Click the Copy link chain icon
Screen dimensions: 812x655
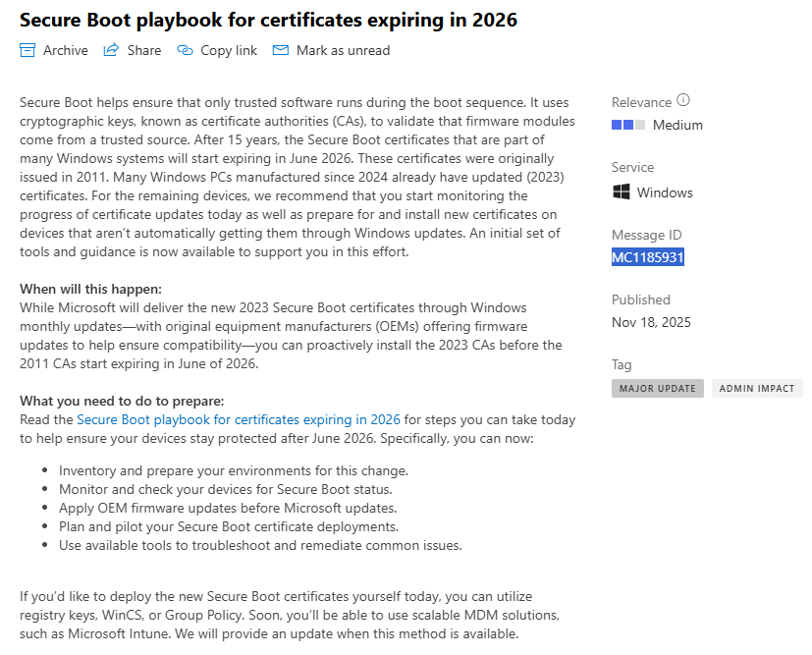click(185, 50)
